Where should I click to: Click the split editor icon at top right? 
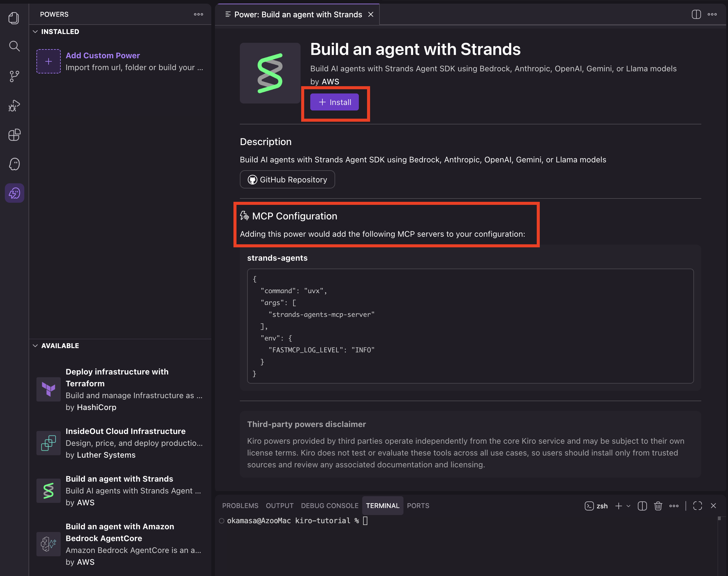(x=696, y=15)
